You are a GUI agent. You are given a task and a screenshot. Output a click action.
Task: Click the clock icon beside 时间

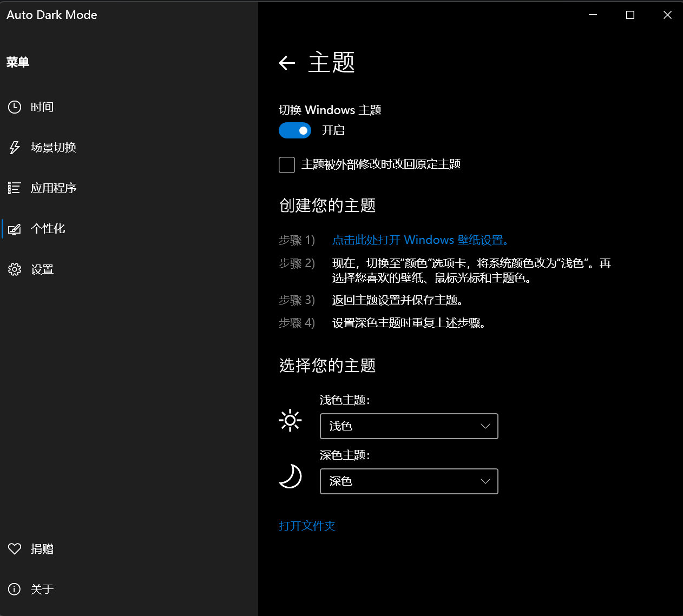tap(15, 107)
